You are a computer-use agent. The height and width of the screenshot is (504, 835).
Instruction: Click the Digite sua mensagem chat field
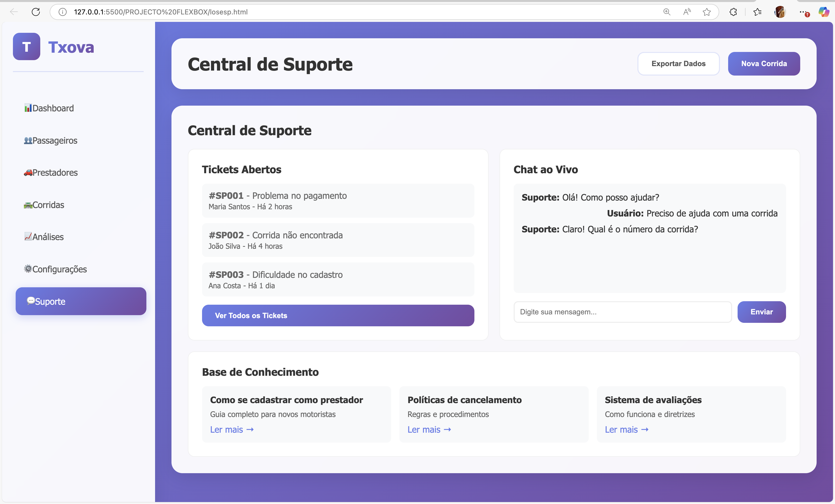(623, 312)
